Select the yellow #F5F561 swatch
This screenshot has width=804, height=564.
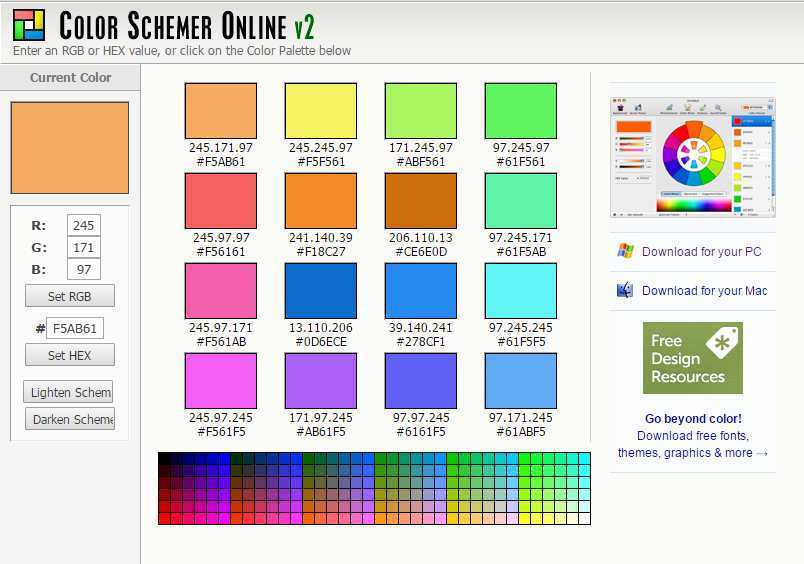pyautogui.click(x=321, y=111)
